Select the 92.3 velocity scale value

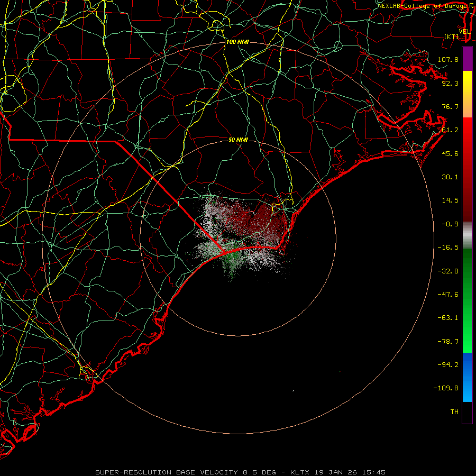tap(450, 83)
